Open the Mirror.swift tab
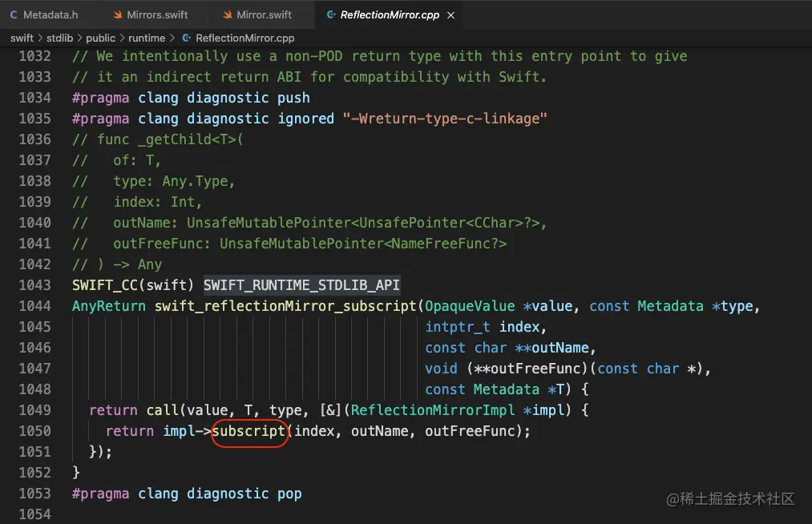 (x=264, y=14)
